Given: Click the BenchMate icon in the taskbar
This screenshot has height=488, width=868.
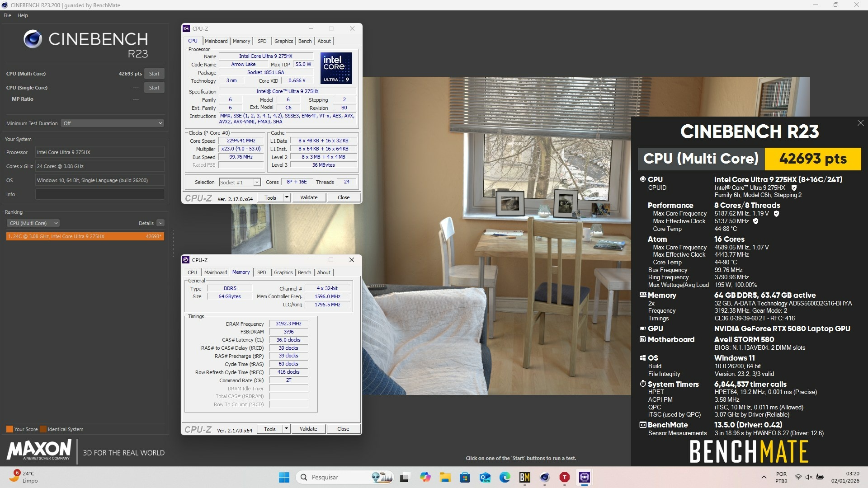Looking at the screenshot, I should (x=524, y=477).
